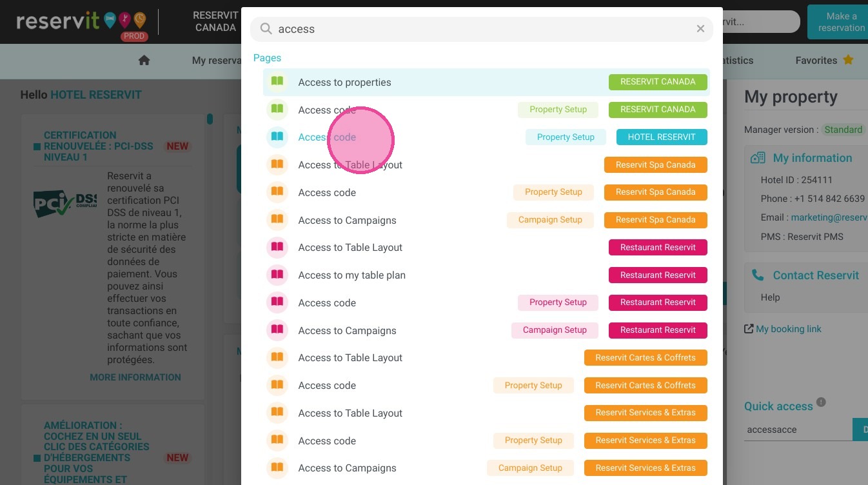Image resolution: width=868 pixels, height=485 pixels.
Task: Click the Quick access input field
Action: coord(798,430)
